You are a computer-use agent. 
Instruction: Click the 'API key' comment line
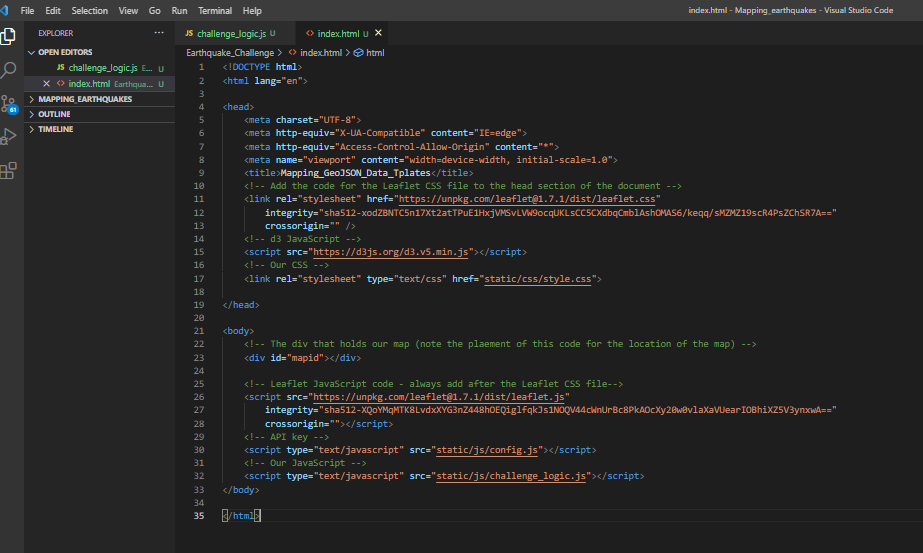tap(287, 437)
